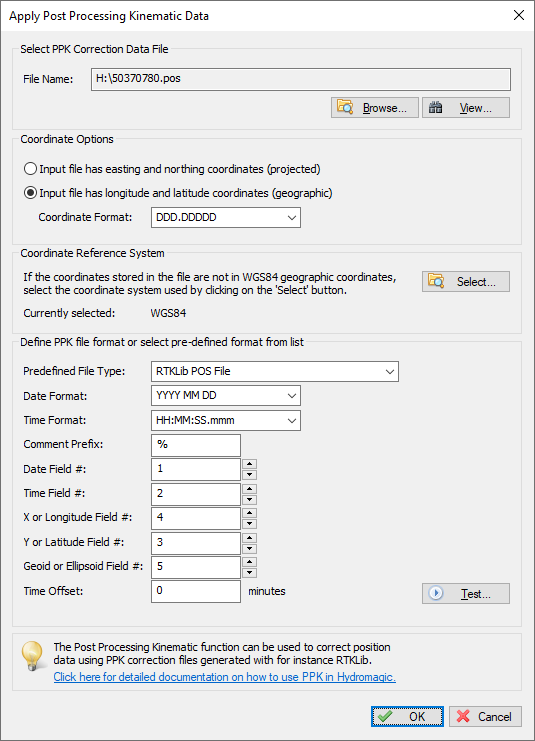The image size is (535, 741).
Task: Select longitude and latitude (geographic) radio option
Action: point(30,193)
